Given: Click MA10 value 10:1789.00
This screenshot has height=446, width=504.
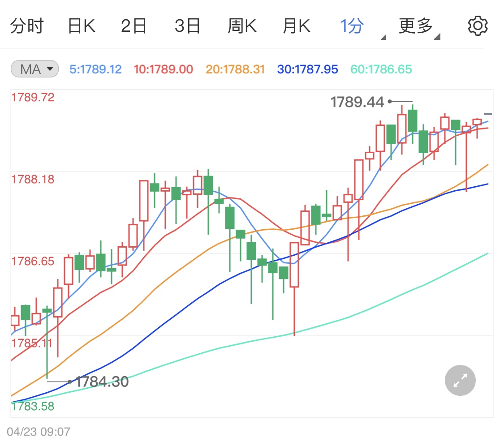Looking at the screenshot, I should pos(163,69).
